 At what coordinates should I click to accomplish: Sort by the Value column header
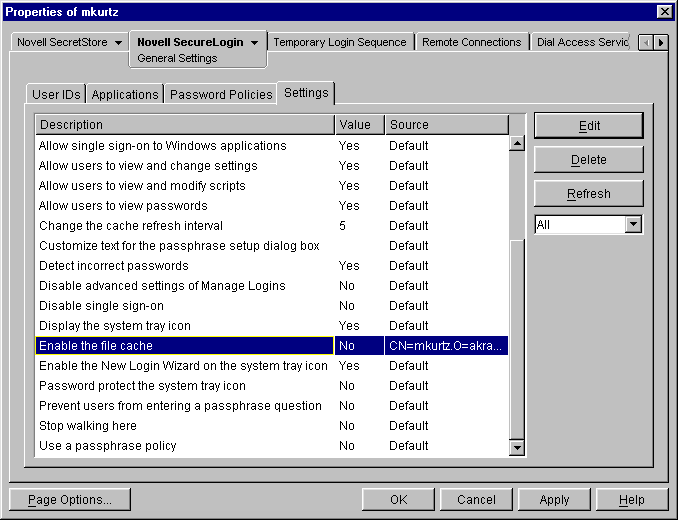pyautogui.click(x=360, y=124)
